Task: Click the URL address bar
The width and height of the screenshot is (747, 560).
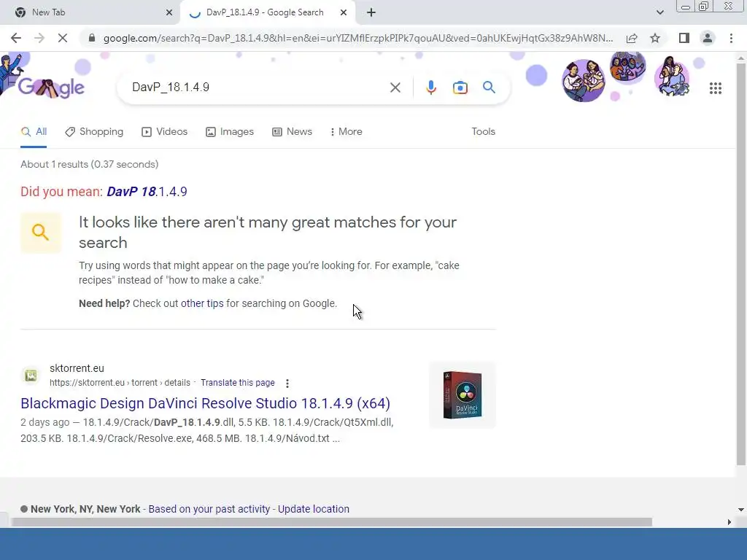Action: coord(357,38)
